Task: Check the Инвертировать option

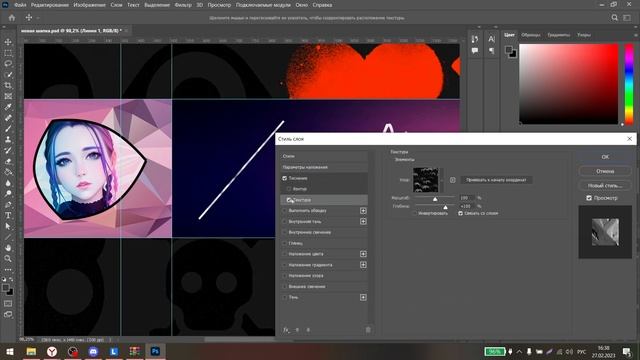Action: click(x=415, y=213)
